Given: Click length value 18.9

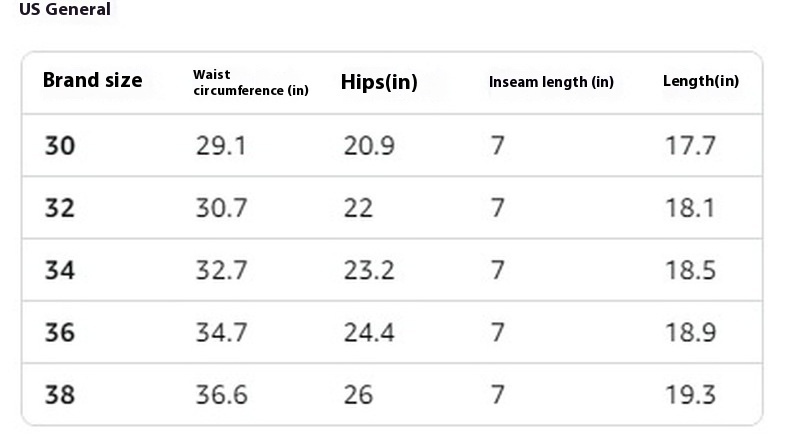Looking at the screenshot, I should pos(690,333).
